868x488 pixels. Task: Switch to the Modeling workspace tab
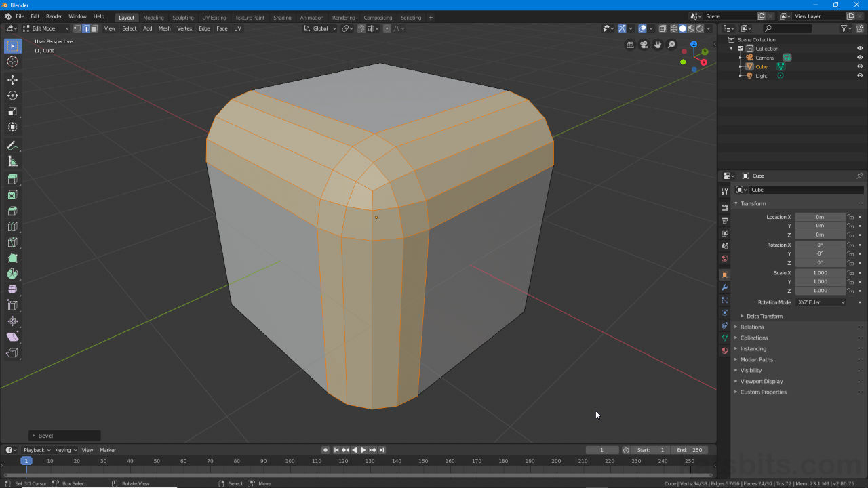pos(153,18)
